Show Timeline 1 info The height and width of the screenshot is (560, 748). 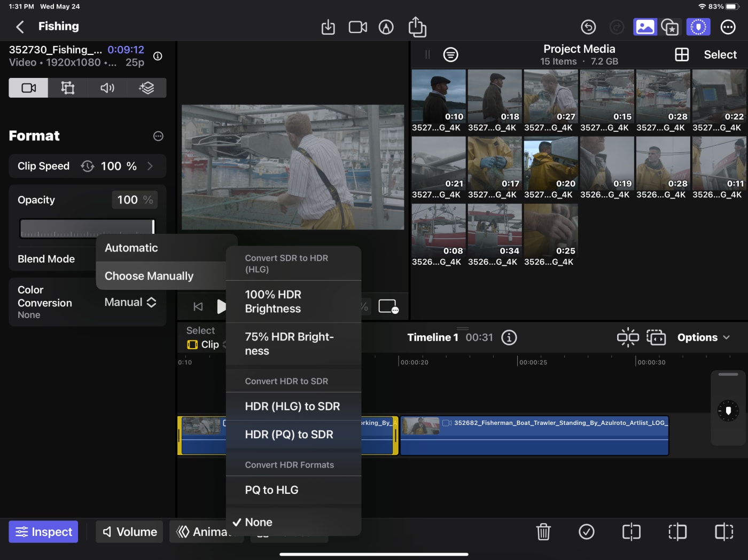[509, 337]
